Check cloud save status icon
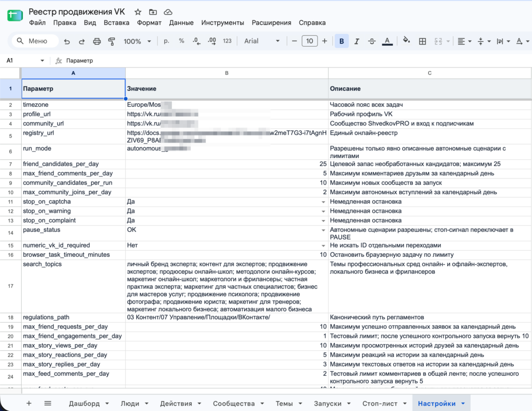 168,12
